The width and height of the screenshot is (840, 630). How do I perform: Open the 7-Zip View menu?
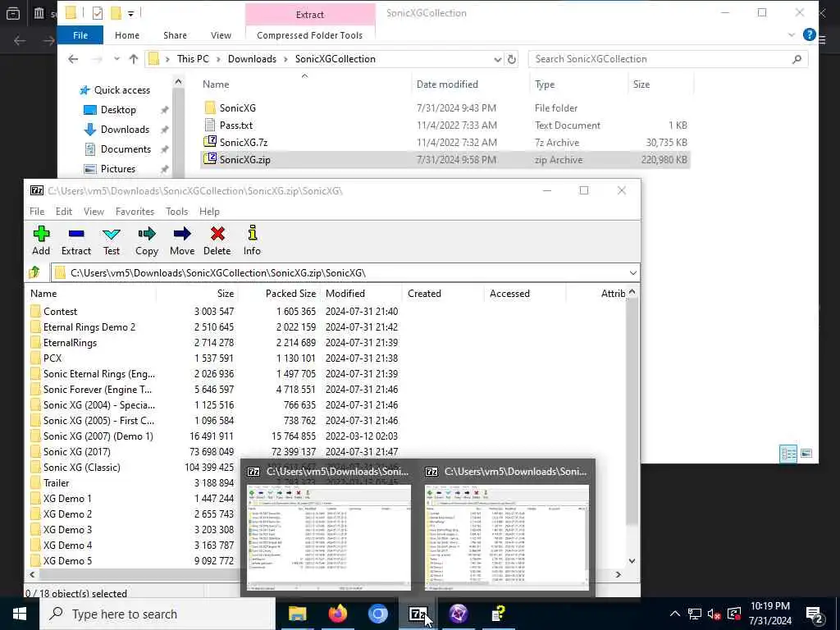(94, 212)
